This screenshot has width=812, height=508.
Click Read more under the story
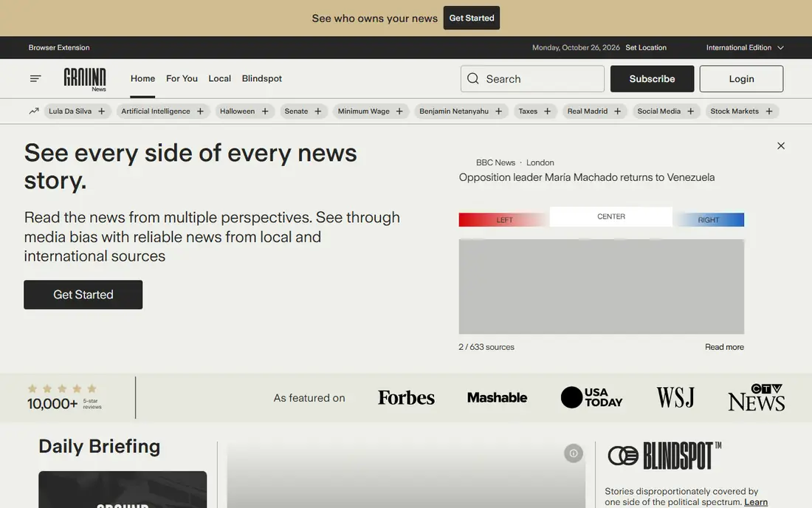tap(724, 347)
